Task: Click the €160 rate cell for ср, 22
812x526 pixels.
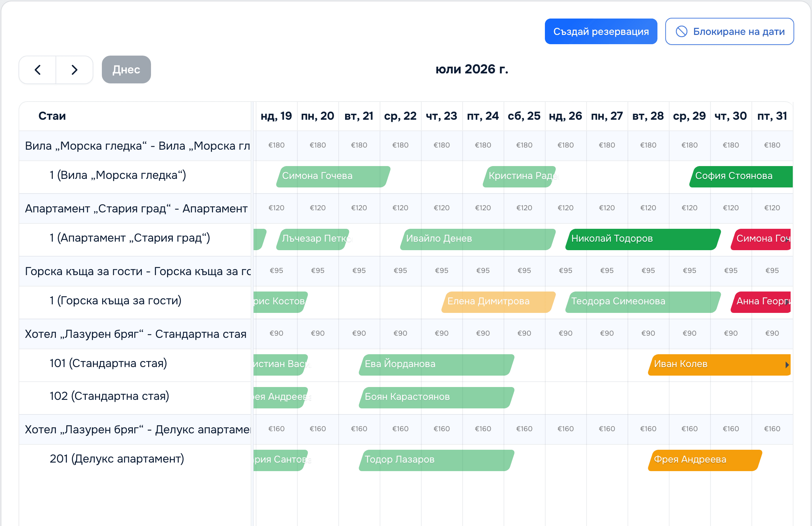Action: [x=400, y=429]
